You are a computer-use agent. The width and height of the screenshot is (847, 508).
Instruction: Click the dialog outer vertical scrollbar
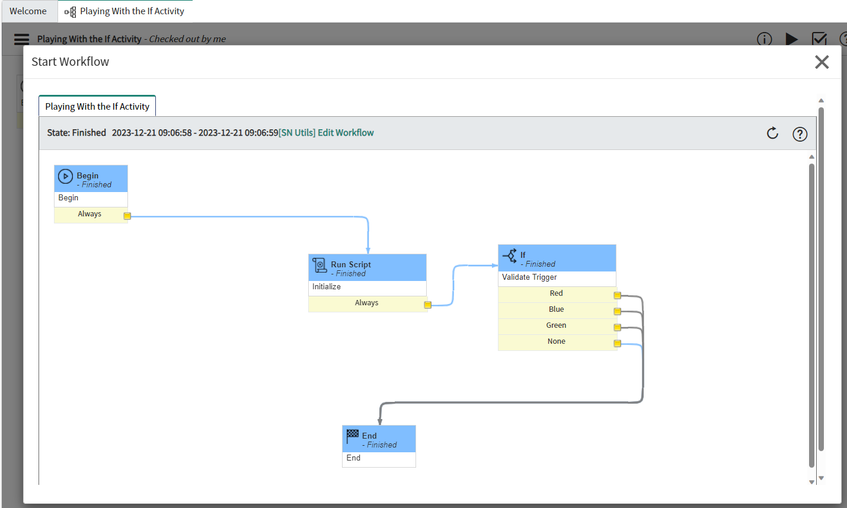coord(821,278)
